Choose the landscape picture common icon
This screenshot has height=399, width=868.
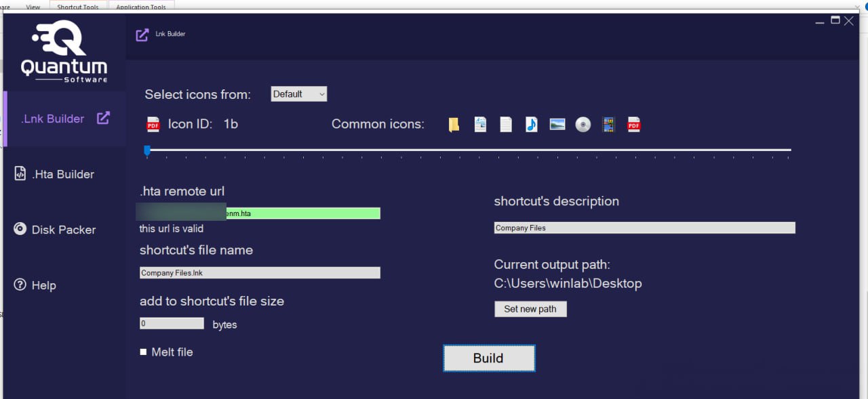(557, 124)
